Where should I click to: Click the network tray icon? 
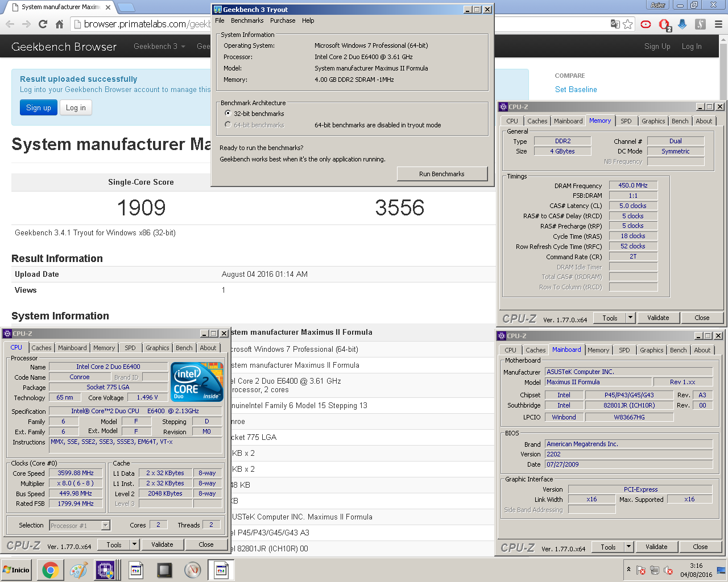[655, 570]
